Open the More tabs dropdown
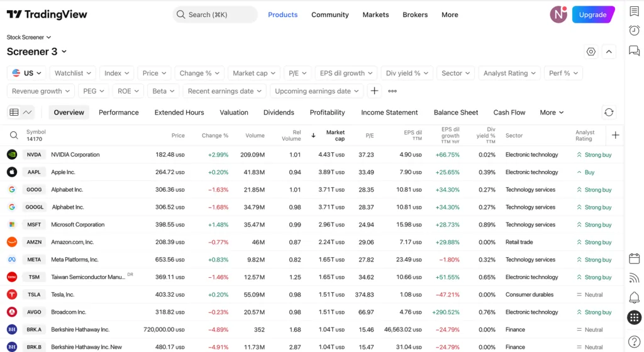644x352 pixels. coord(552,113)
